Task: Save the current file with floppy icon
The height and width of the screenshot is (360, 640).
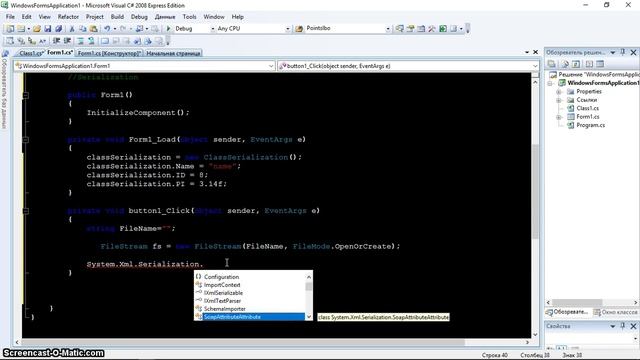Action: point(48,29)
